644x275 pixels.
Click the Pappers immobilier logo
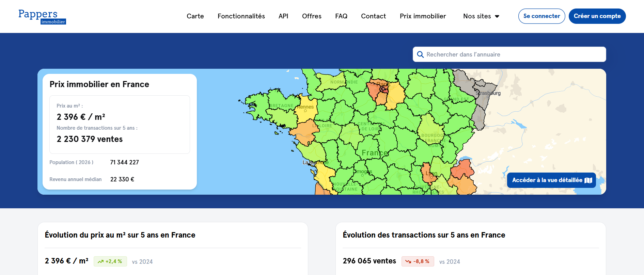point(42,17)
